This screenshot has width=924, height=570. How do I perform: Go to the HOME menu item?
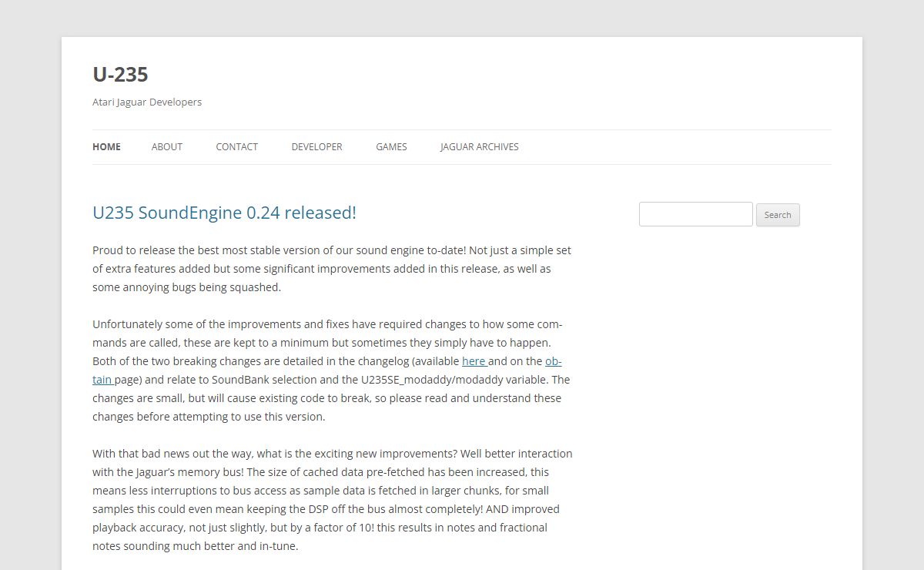click(x=106, y=146)
